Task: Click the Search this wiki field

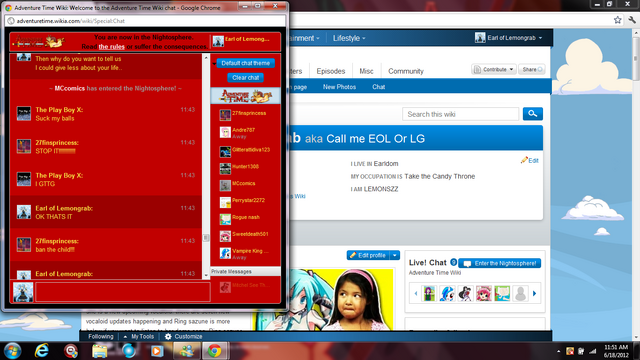Action: pyautogui.click(x=460, y=114)
